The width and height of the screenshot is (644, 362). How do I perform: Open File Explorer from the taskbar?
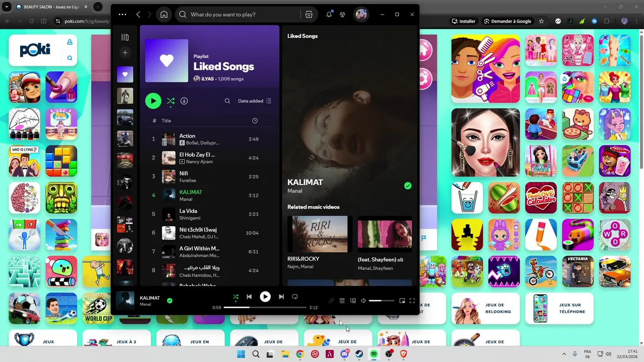285,354
